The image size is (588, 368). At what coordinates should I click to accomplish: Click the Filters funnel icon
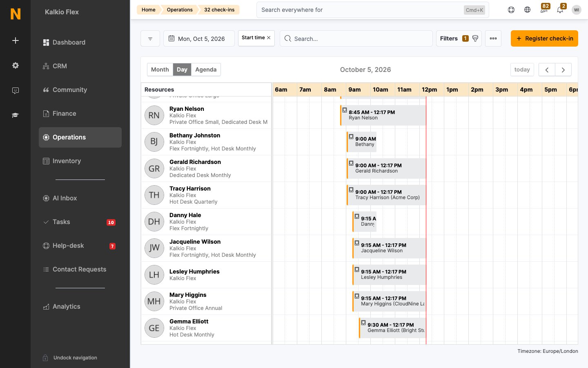pos(475,38)
